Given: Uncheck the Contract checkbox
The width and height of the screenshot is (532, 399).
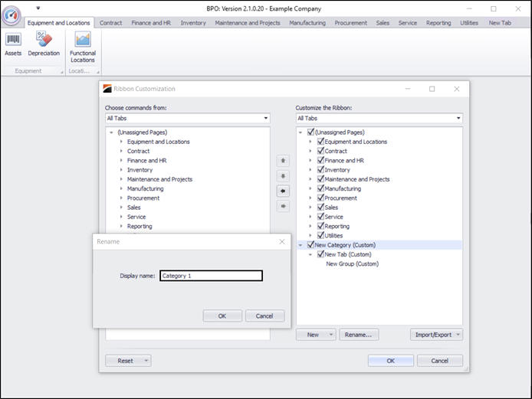Looking at the screenshot, I should [x=320, y=151].
